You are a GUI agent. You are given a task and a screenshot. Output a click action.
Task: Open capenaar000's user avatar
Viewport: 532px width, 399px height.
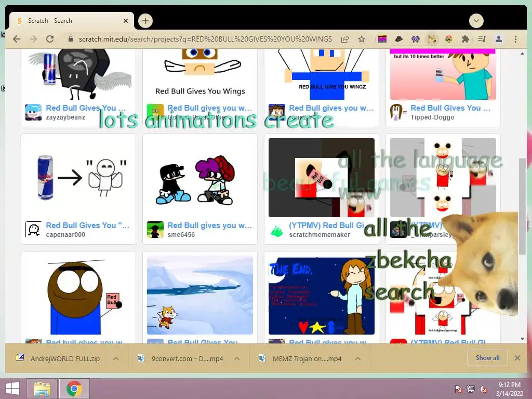click(33, 230)
